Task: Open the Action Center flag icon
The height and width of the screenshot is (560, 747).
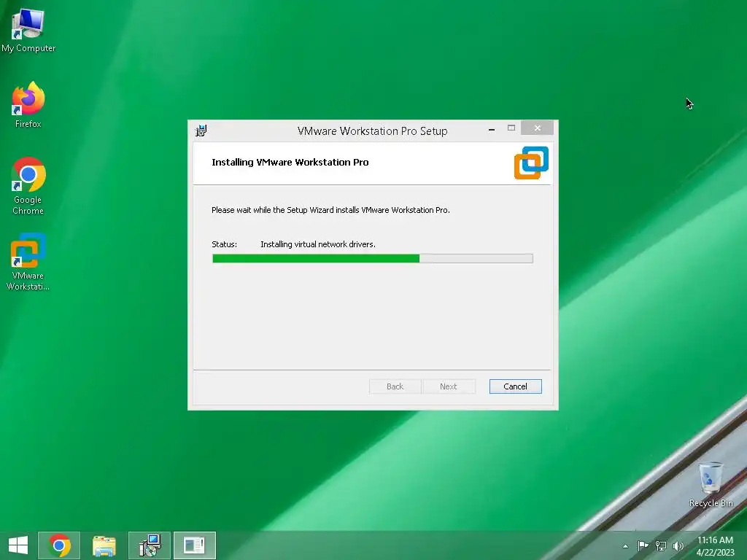Action: 643,545
